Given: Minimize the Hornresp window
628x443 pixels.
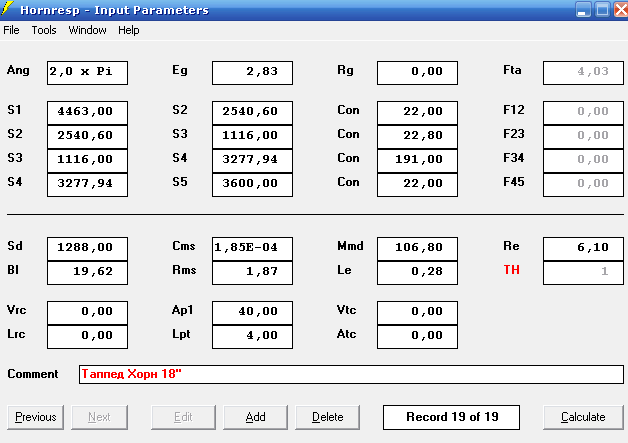Looking at the screenshot, I should point(583,10).
